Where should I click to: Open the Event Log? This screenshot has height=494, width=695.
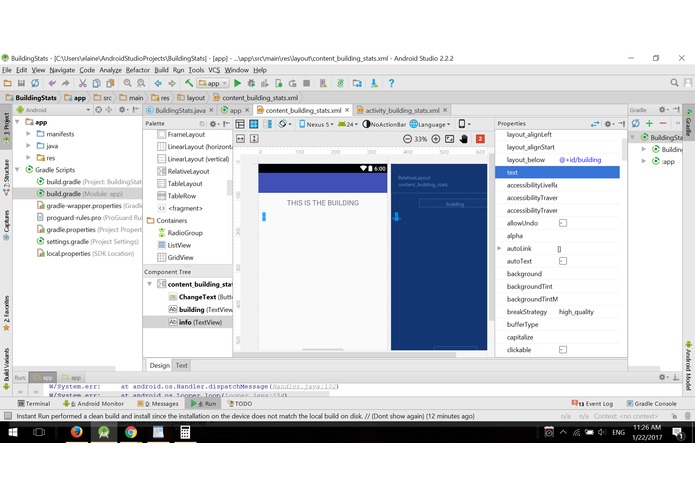coord(592,404)
